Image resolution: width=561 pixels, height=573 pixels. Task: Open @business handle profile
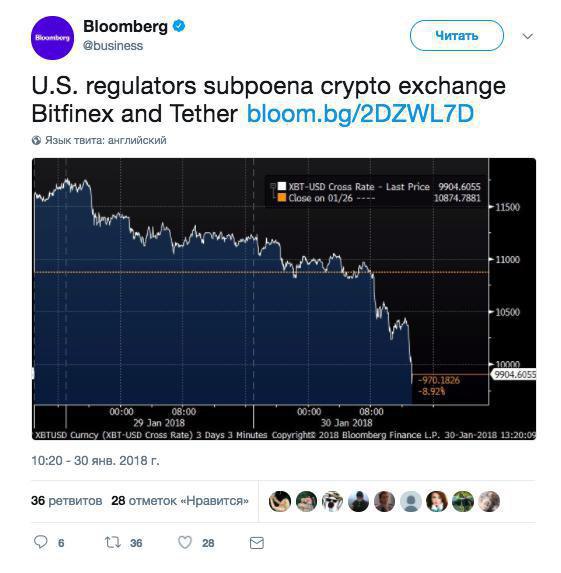(x=113, y=46)
